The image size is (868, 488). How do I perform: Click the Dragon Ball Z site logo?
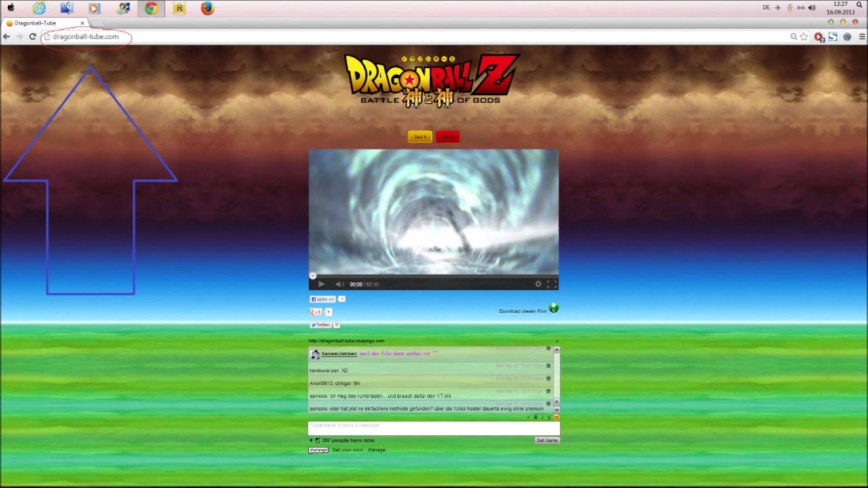point(432,80)
